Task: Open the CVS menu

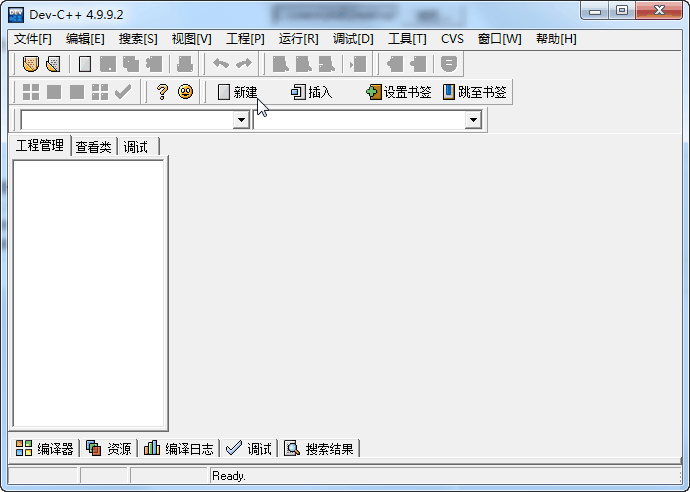Action: click(x=452, y=39)
